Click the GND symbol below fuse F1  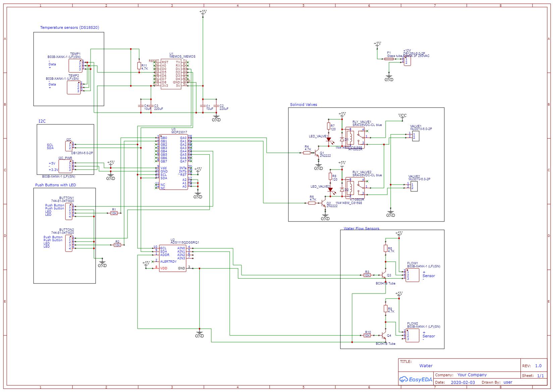click(x=389, y=78)
